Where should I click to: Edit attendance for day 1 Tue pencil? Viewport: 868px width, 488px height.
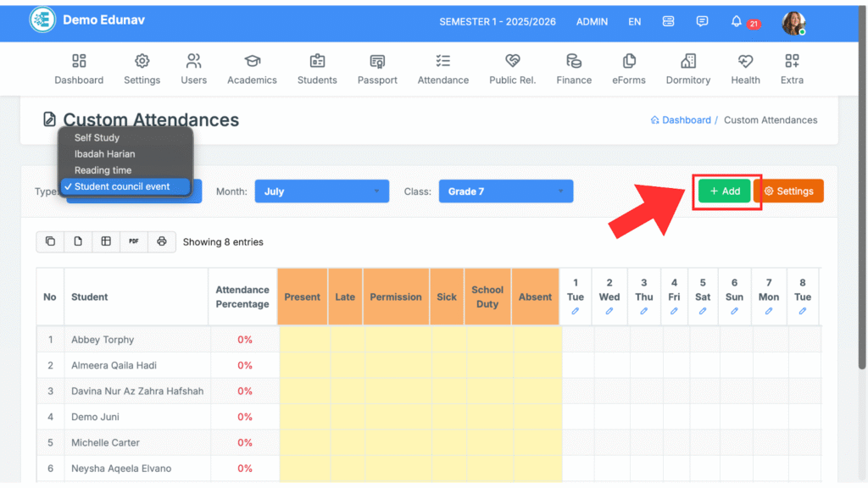click(576, 312)
